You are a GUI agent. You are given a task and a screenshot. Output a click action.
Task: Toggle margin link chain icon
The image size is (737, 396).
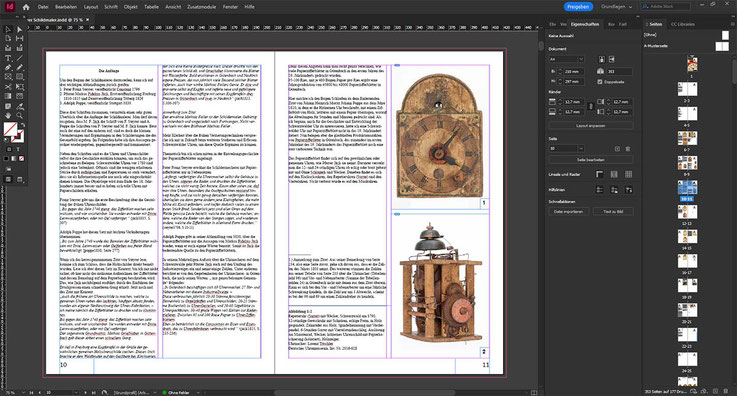click(x=591, y=107)
